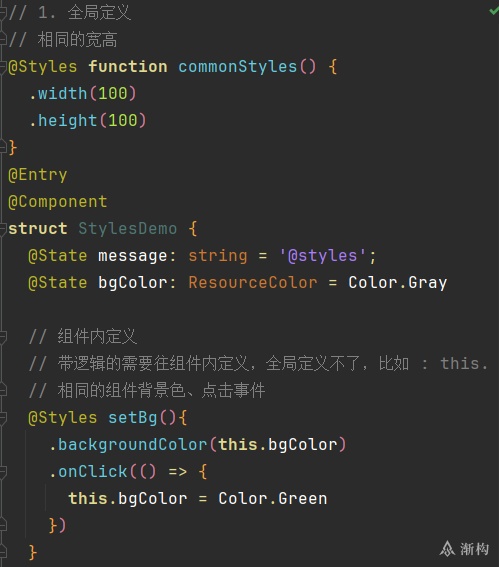This screenshot has width=499, height=567.
Task: Click the ResourceColor type name
Action: 253,282
